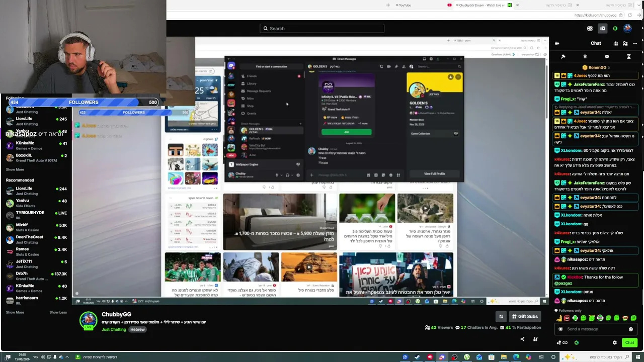Open chat three-dots more options menu
The width and height of the screenshot is (644, 362).
click(x=635, y=43)
